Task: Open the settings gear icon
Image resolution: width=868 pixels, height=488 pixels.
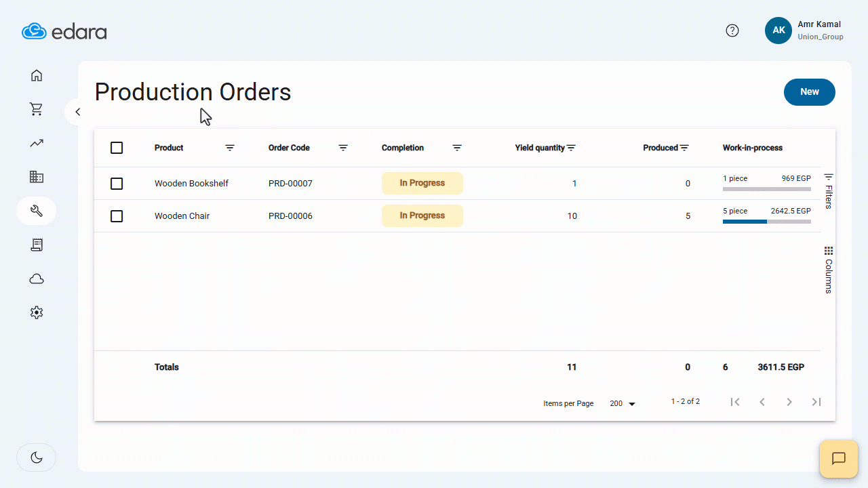Action: click(x=36, y=312)
